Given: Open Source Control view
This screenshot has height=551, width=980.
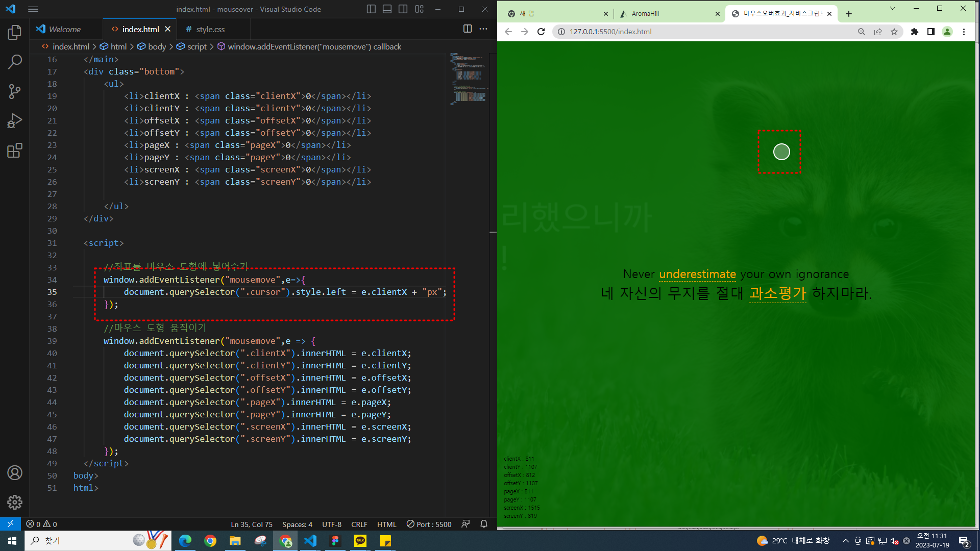Looking at the screenshot, I should click(14, 92).
